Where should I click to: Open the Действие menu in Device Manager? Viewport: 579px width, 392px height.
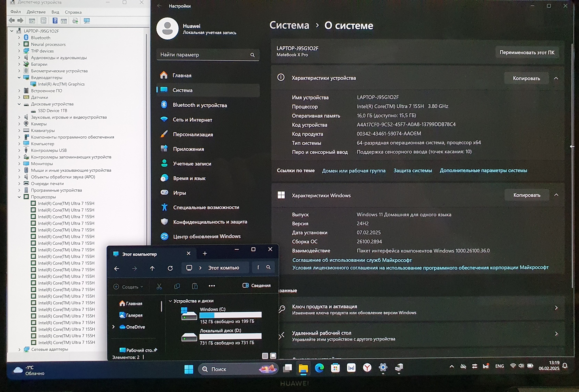(x=36, y=12)
